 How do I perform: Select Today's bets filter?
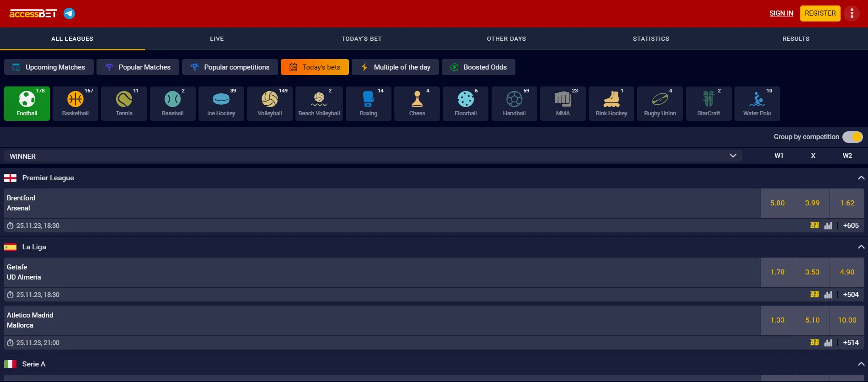pos(315,67)
